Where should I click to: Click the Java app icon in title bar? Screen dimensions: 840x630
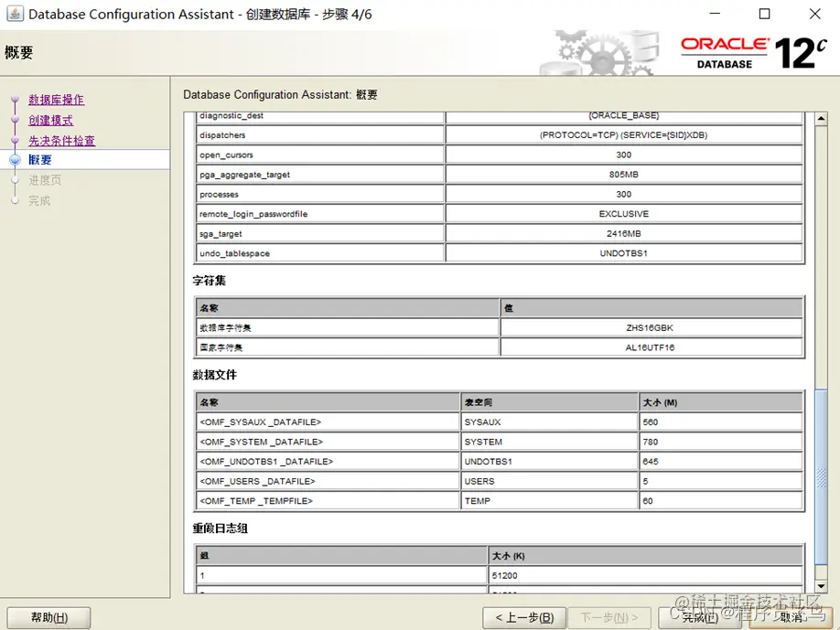tap(15, 14)
